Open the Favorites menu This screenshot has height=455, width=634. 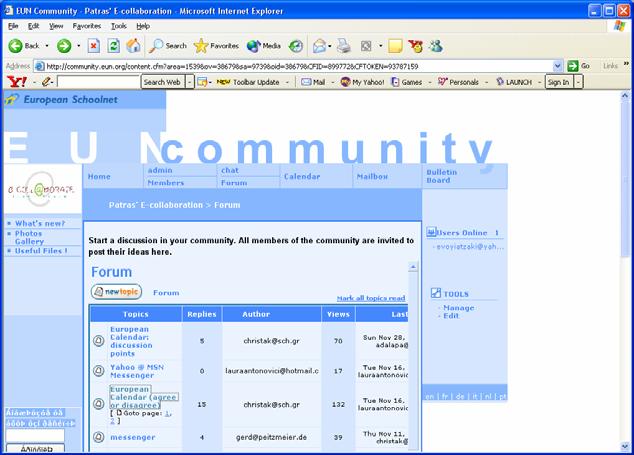click(x=87, y=26)
